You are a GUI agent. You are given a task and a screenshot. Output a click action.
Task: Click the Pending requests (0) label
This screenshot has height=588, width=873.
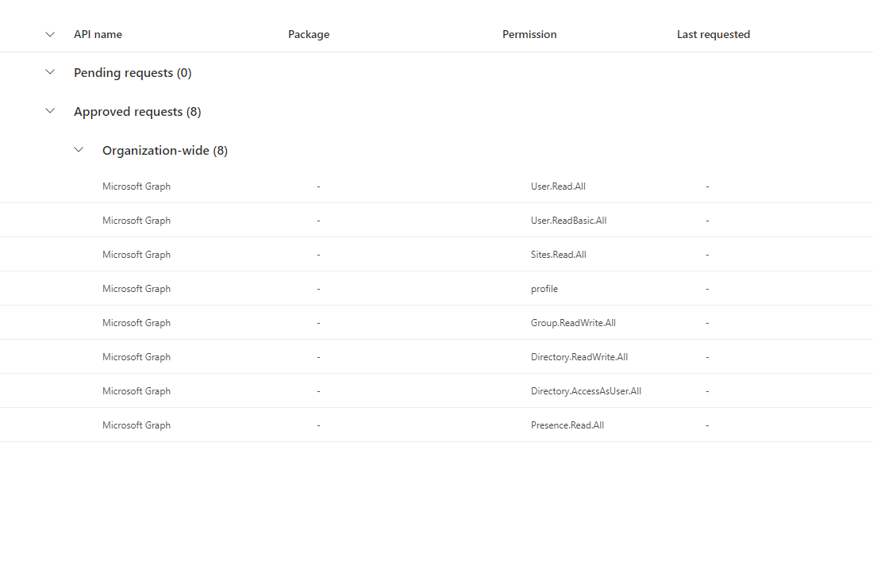133,71
